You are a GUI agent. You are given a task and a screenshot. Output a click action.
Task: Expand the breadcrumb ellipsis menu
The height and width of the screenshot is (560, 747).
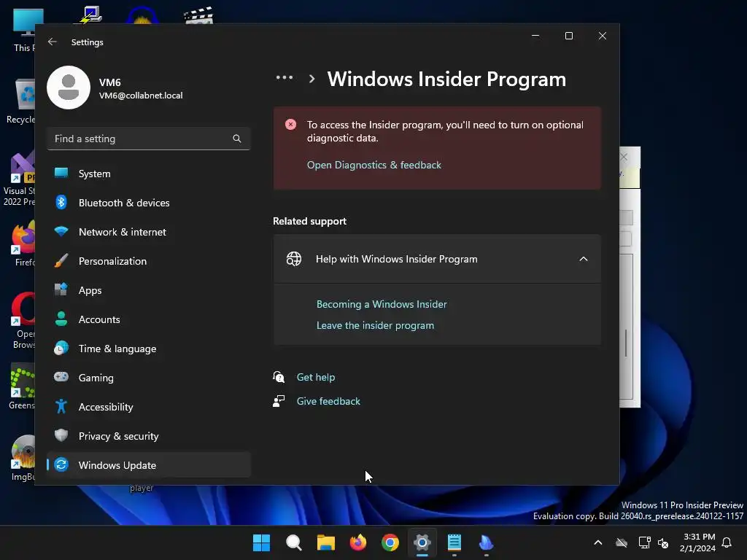285,77
